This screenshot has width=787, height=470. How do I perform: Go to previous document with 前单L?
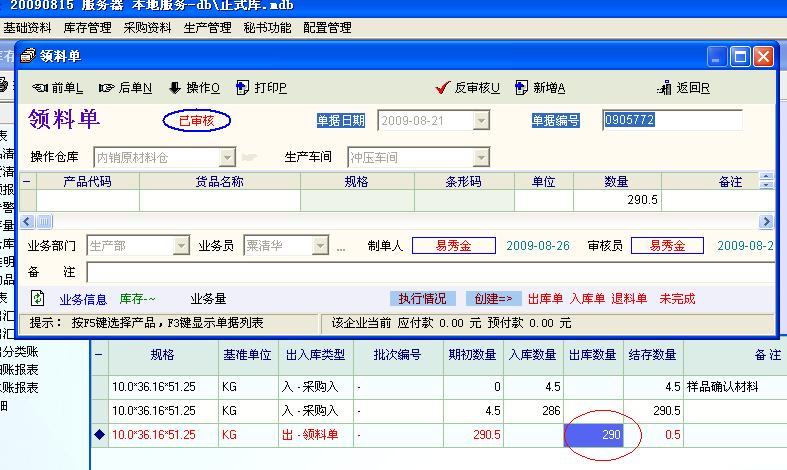pos(58,88)
